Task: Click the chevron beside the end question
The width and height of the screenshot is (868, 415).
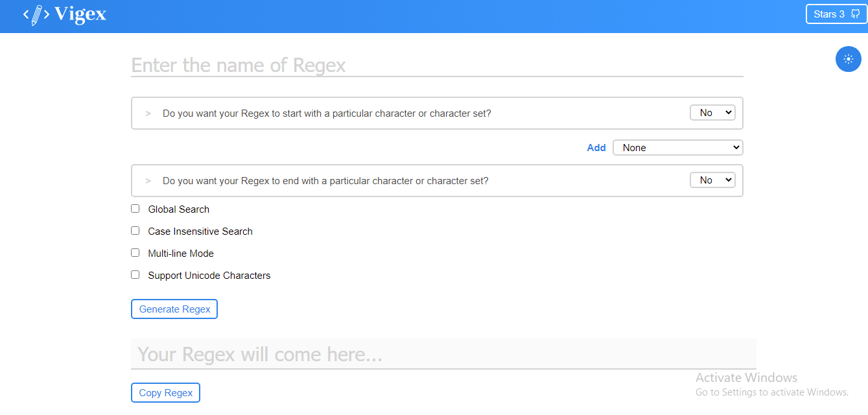Action: tap(147, 180)
